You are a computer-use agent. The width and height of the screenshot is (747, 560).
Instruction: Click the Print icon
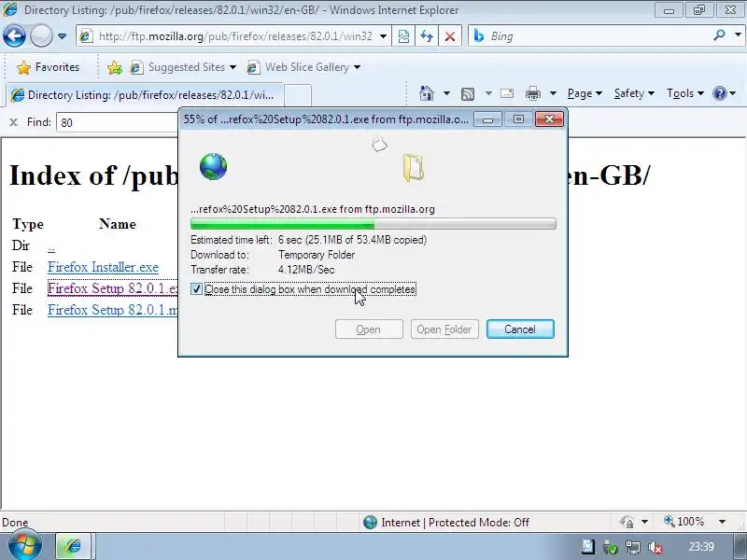532,93
